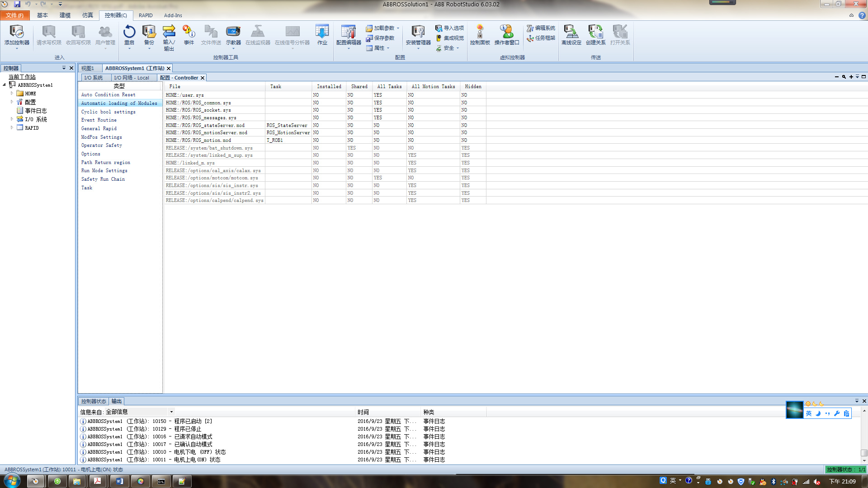This screenshot has width=868, height=488.
Task: Open the 备份 (Backup) tool
Action: click(149, 35)
